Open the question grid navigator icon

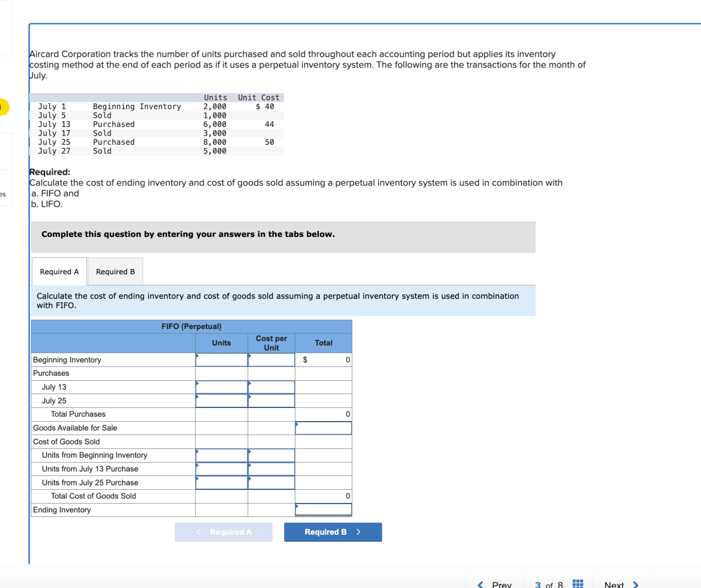pos(577,584)
